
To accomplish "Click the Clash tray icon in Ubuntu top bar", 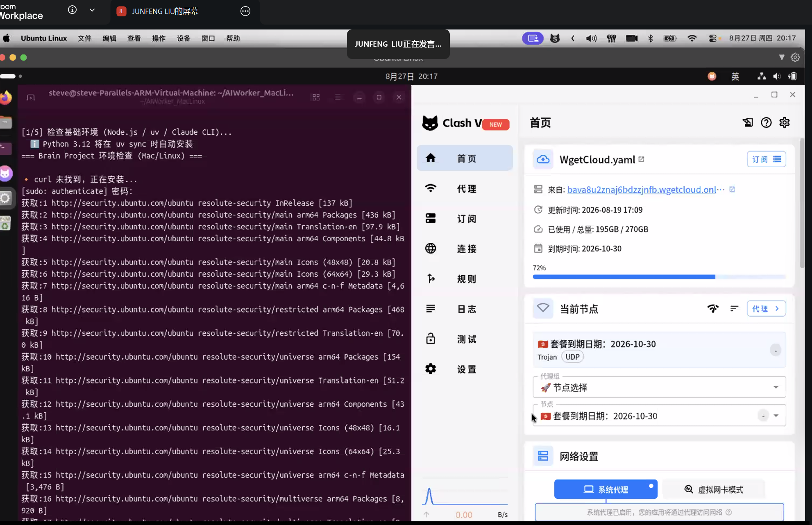I will (712, 76).
